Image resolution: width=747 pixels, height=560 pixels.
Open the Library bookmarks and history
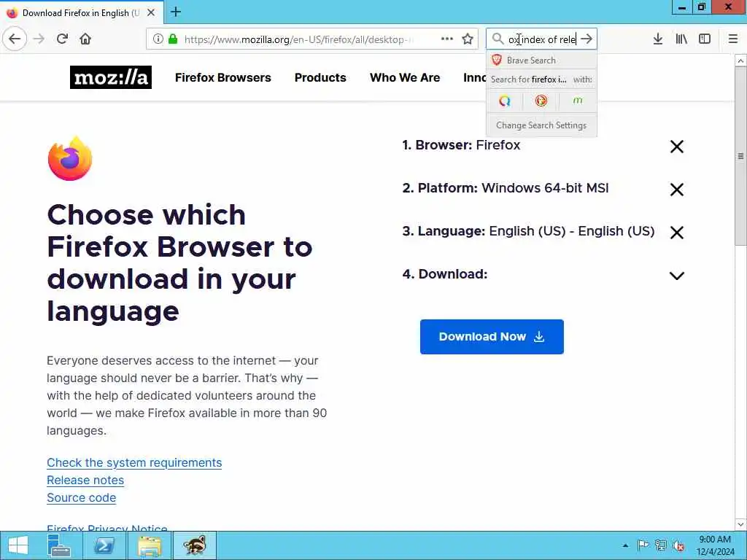[681, 39]
